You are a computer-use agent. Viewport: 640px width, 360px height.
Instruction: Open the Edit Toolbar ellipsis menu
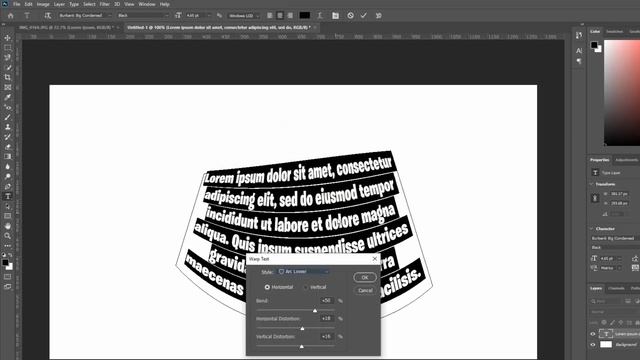click(8, 246)
